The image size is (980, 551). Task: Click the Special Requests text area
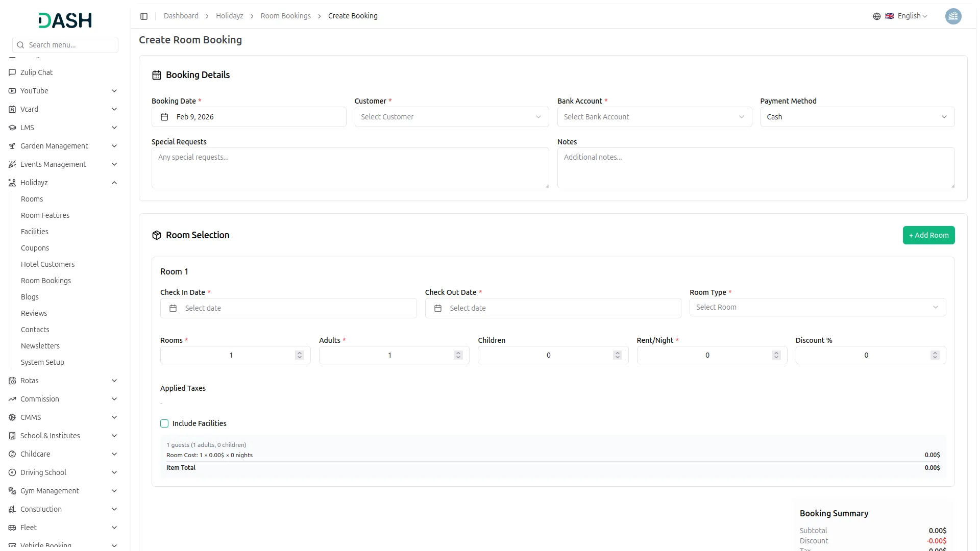point(350,168)
